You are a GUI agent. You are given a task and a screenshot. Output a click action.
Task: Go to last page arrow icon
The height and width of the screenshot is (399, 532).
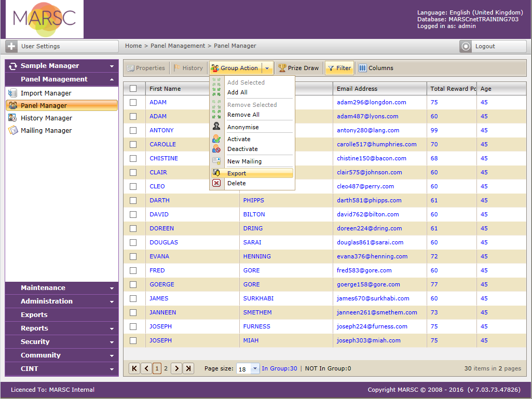[188, 368]
